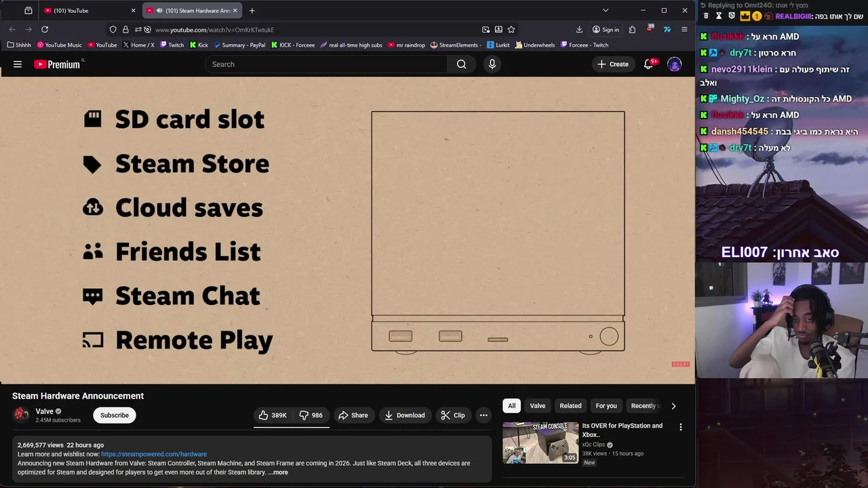Open the YouTube Music bookmark
The width and height of the screenshot is (868, 488).
[59, 45]
